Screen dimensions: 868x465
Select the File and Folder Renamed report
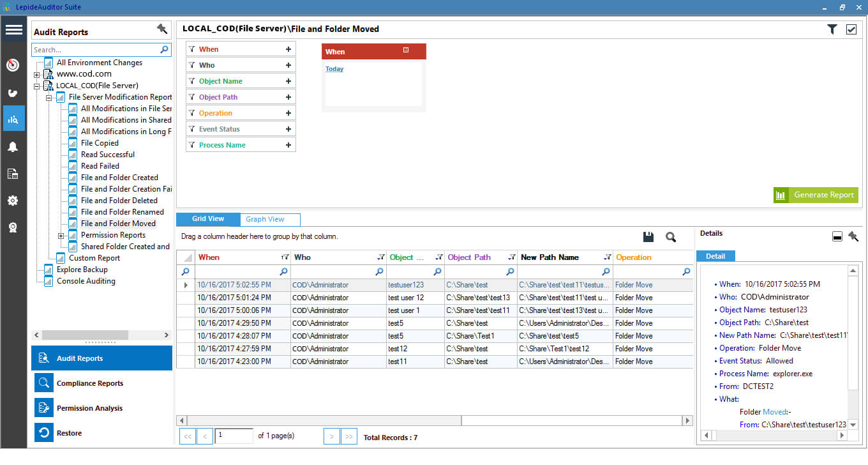pyautogui.click(x=123, y=212)
